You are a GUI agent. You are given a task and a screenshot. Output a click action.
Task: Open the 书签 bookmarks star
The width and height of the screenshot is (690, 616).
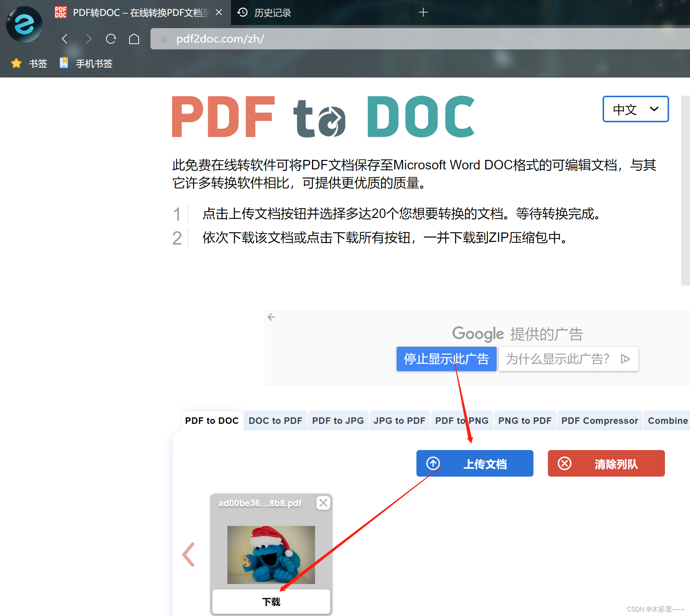29,63
